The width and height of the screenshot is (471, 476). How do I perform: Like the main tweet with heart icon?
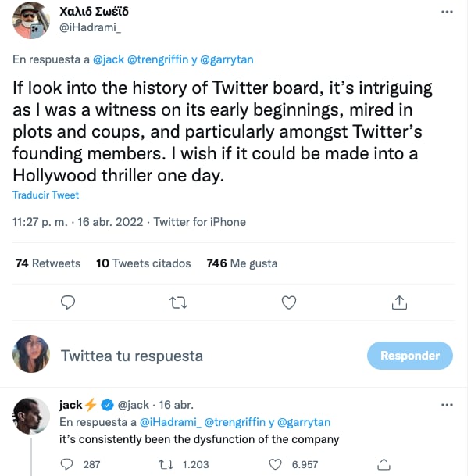[x=288, y=302]
